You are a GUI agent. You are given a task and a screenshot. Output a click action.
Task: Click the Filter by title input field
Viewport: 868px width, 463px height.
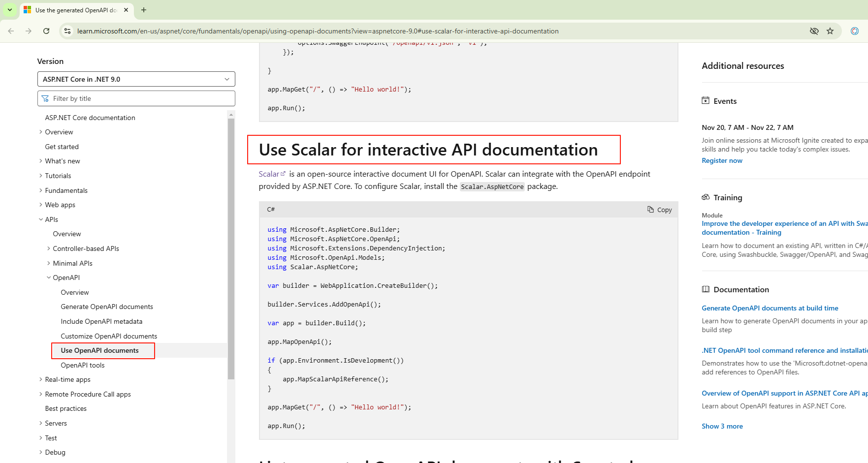point(136,98)
